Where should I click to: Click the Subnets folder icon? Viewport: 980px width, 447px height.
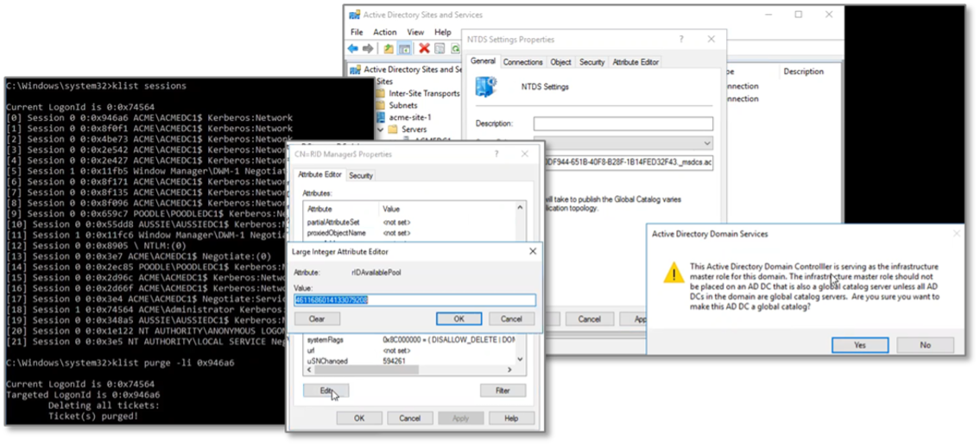[381, 105]
